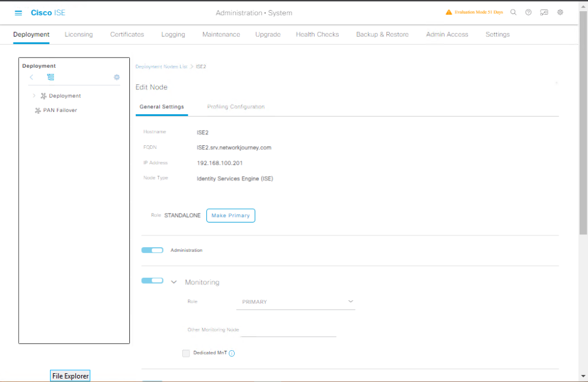This screenshot has height=382, width=588.
Task: Click the FQDN value ISE2.srv.networkjourney.com
Action: [x=234, y=148]
